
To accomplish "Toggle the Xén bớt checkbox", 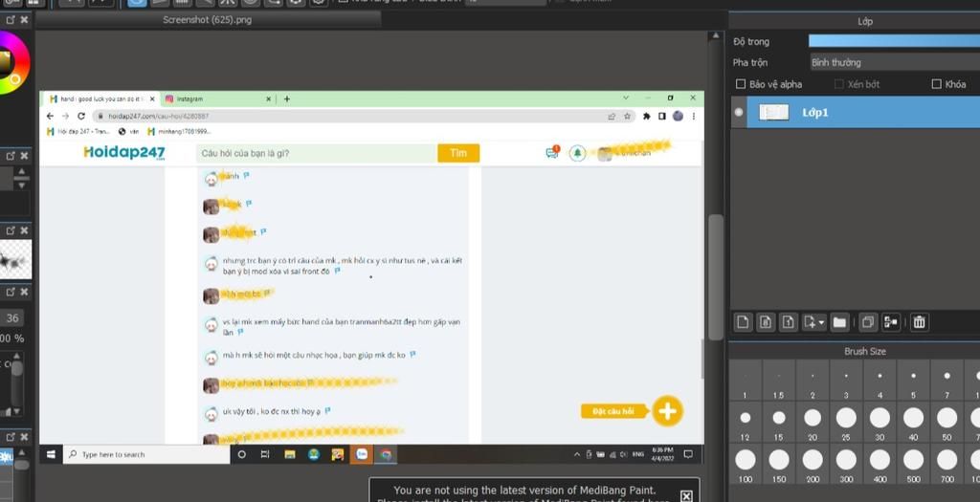I will click(x=838, y=84).
